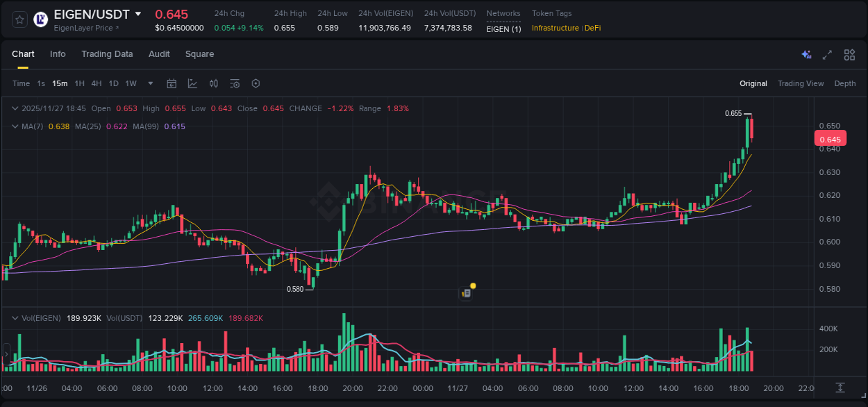Open chart settings via hexagon icon

256,83
